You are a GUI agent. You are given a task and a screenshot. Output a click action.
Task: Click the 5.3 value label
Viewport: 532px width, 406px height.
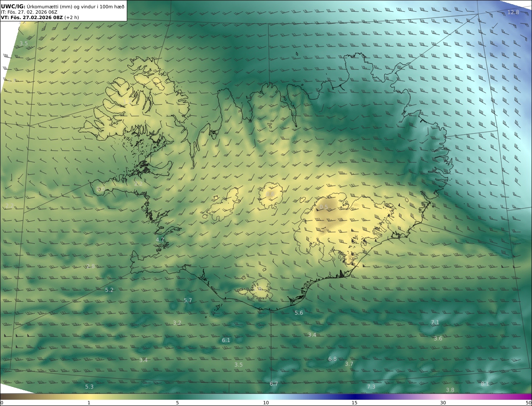[89, 386]
